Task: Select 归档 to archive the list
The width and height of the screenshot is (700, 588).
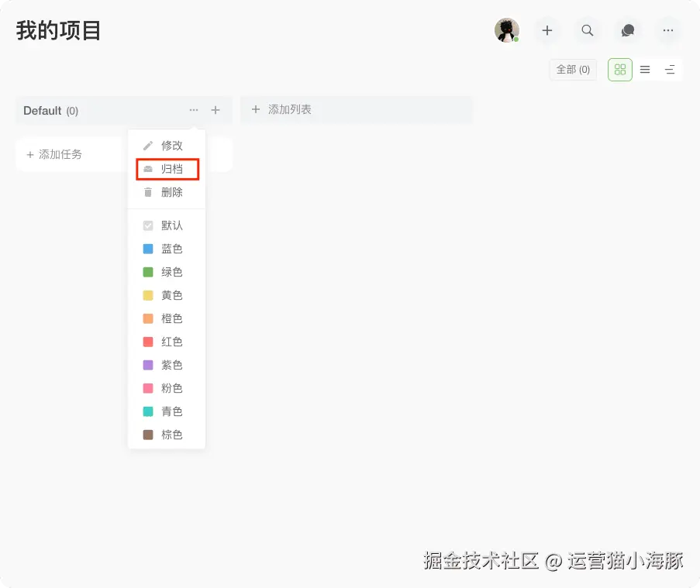Action: (167, 169)
